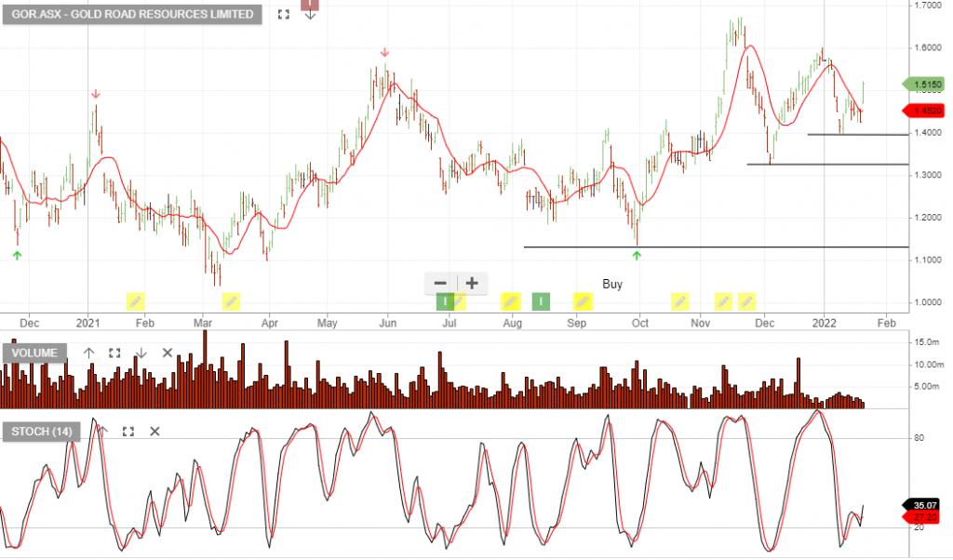The image size is (953, 560).
Task: Zoom out chart with minus button
Action: click(x=440, y=283)
